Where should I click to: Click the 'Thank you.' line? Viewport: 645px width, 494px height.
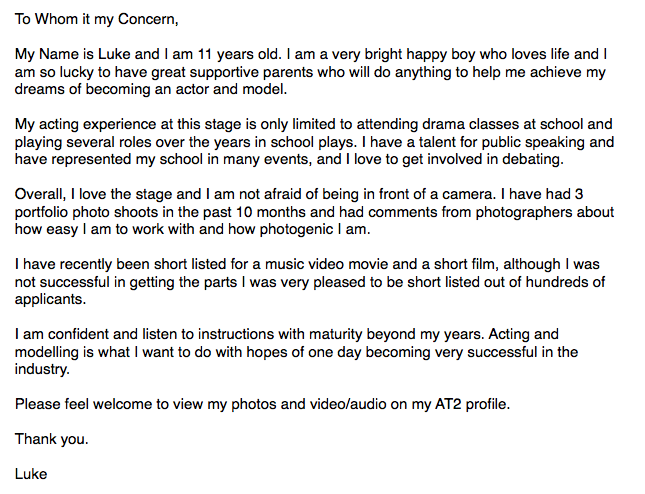coord(51,439)
